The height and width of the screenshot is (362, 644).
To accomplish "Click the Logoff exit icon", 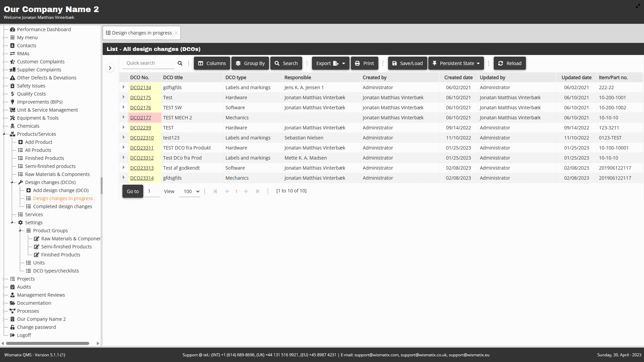I will 12,335.
